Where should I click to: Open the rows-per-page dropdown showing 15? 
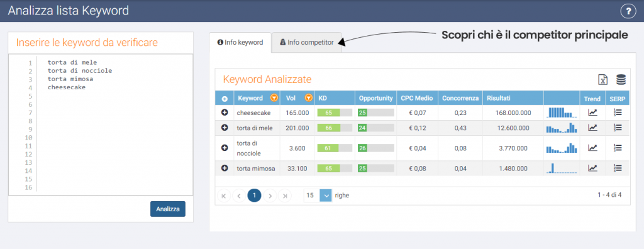click(318, 196)
